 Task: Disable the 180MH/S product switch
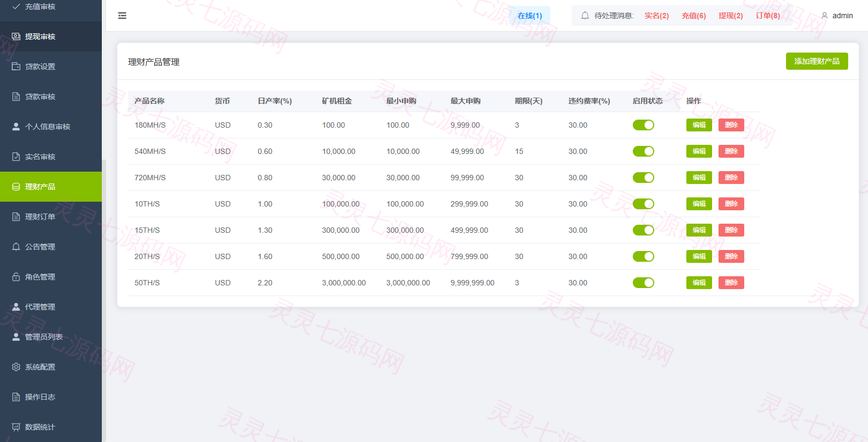pos(643,125)
